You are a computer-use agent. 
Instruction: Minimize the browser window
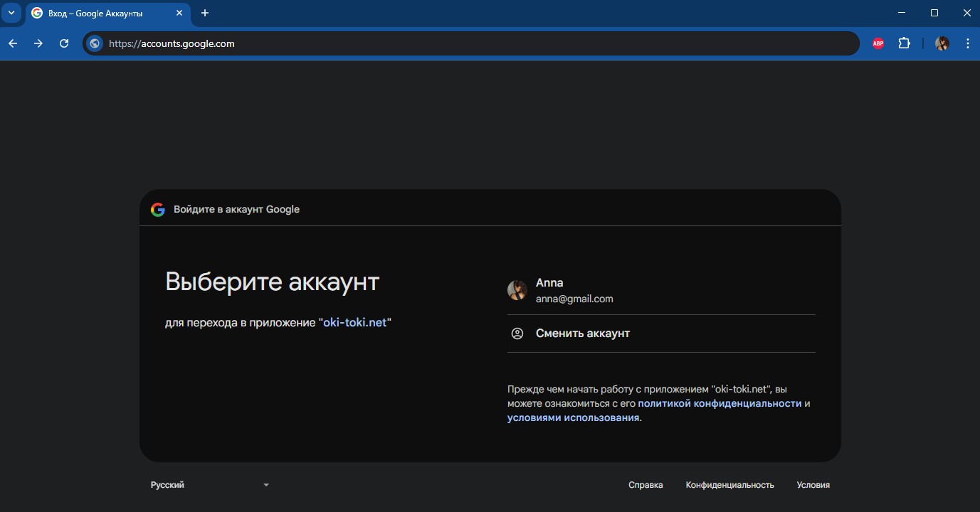click(902, 13)
